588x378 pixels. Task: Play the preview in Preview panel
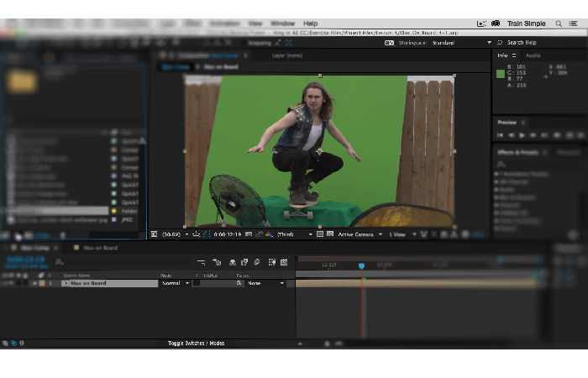[x=522, y=135]
